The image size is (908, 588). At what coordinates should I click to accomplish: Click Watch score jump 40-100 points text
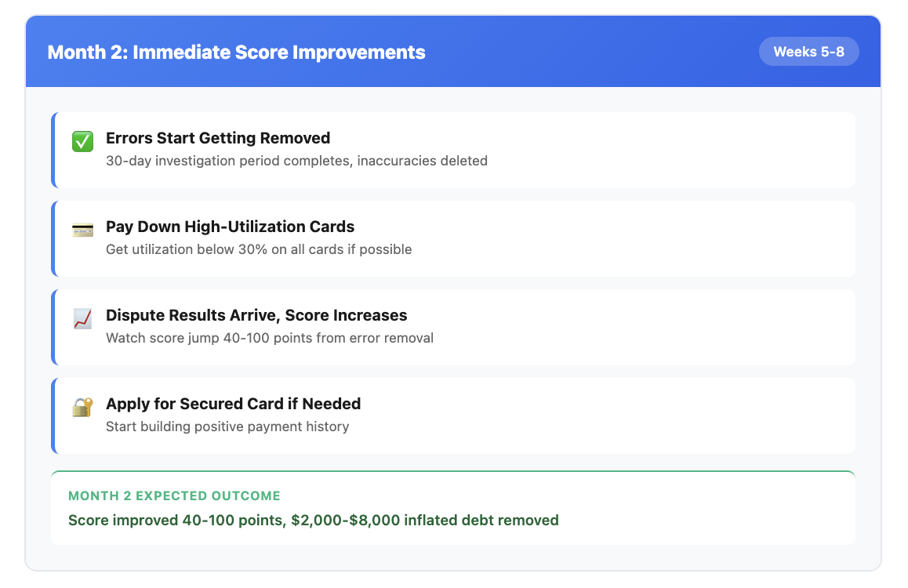tap(270, 338)
